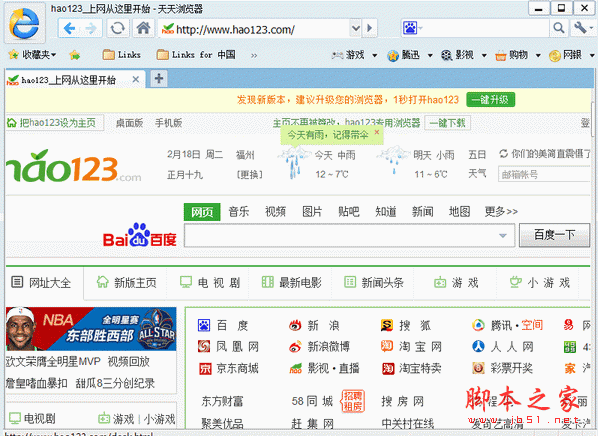Click the add-to-favorites star icon

[x=75, y=55]
